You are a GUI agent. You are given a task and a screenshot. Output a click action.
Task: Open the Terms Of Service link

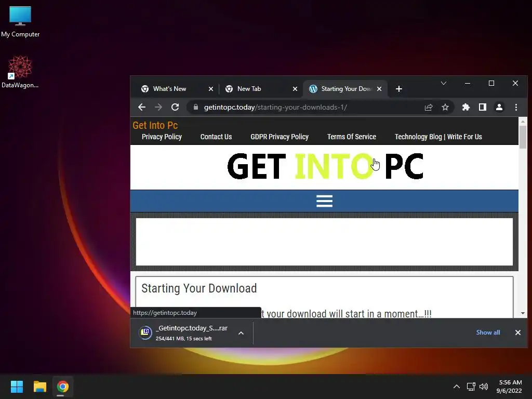[x=352, y=137]
